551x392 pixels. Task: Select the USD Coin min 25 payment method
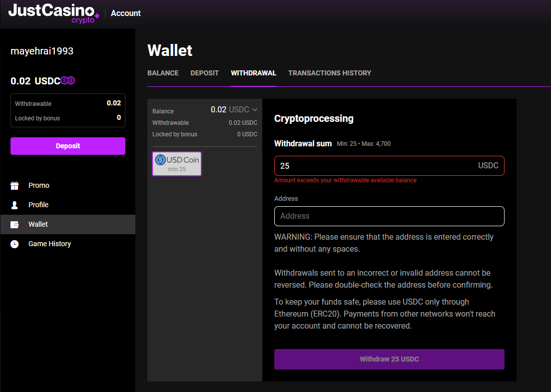tap(177, 164)
